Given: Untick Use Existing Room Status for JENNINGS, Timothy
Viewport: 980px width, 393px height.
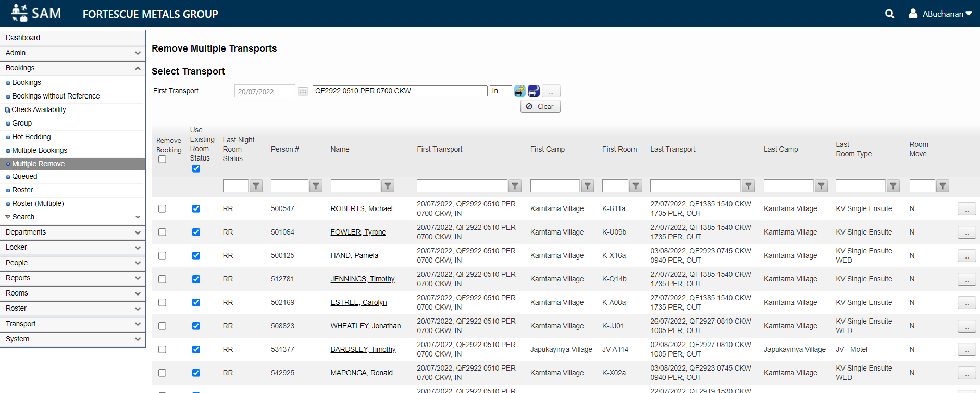Looking at the screenshot, I should pos(196,279).
